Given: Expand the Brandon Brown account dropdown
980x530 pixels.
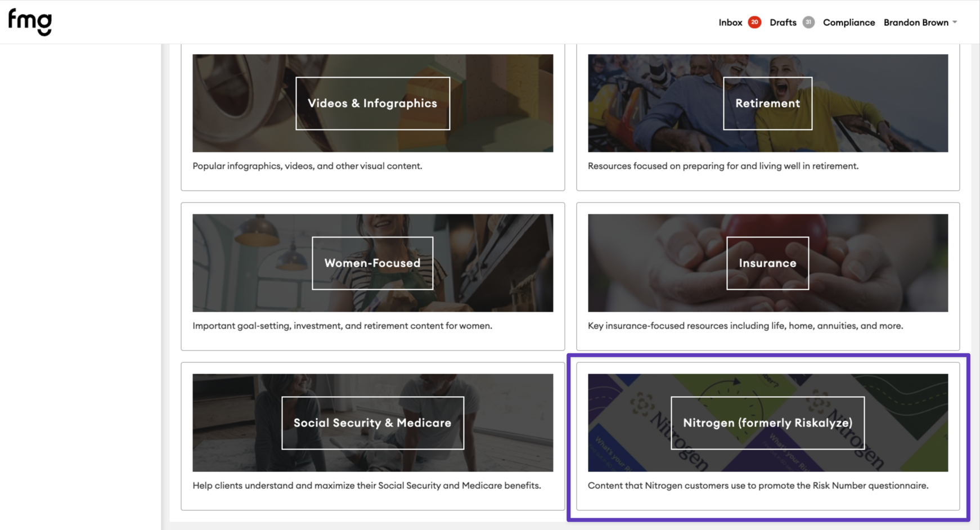Looking at the screenshot, I should 920,23.
